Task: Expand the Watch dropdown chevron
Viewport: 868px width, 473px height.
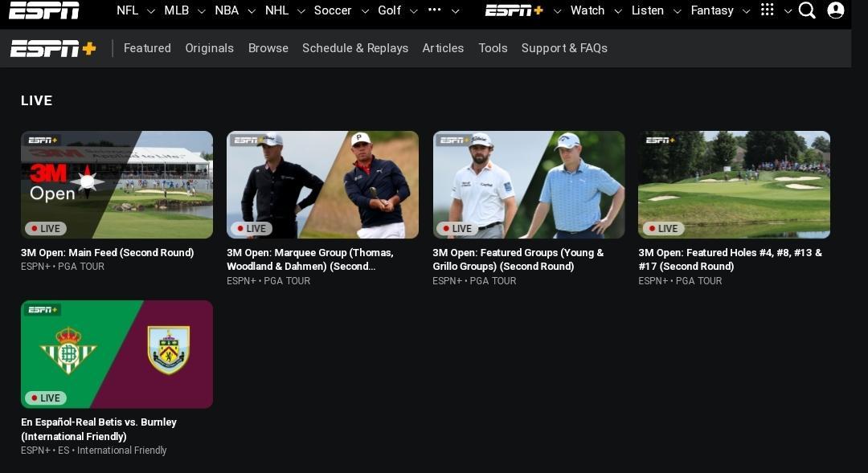Action: 618,11
